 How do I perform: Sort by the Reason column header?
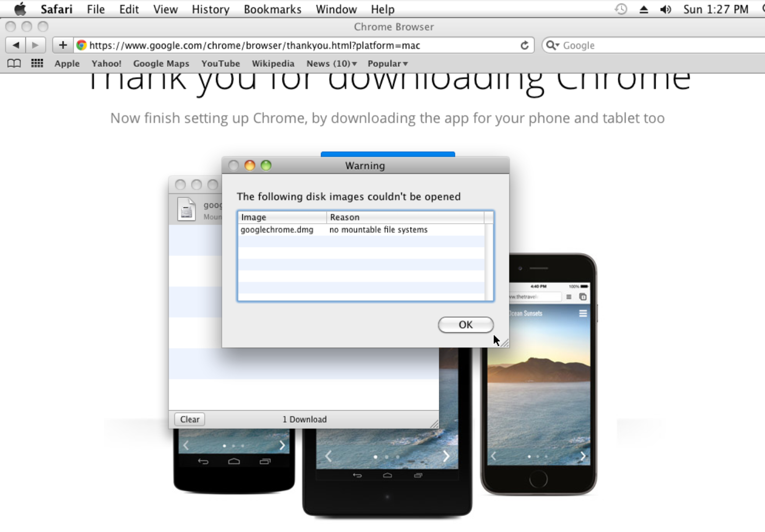[405, 217]
